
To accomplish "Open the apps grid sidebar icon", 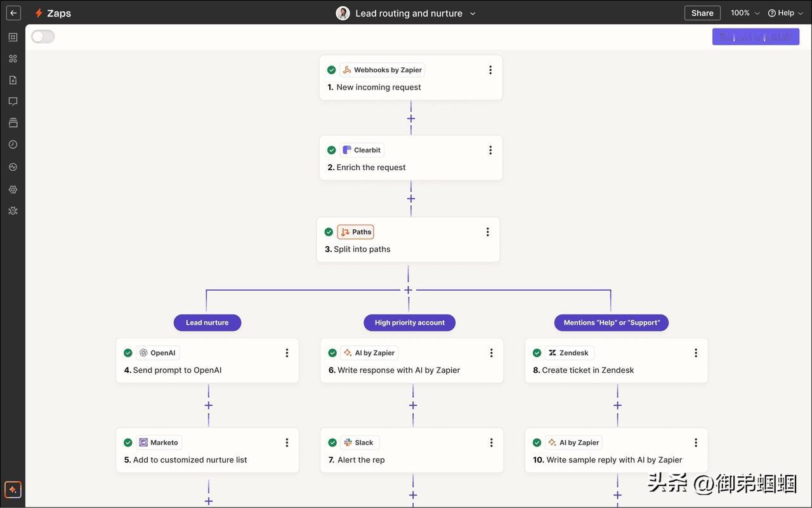I will pos(13,58).
